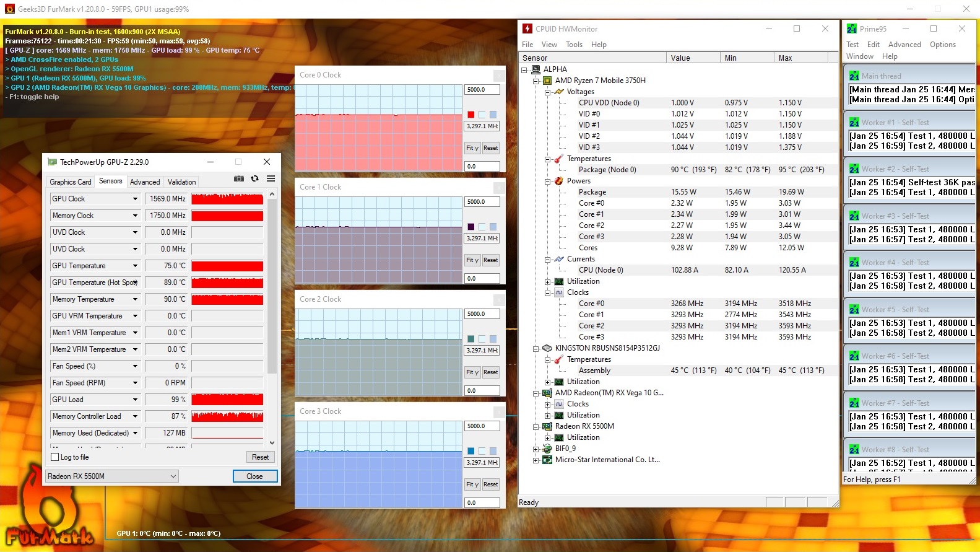
Task: Expand the BIF0_9 node
Action: pyautogui.click(x=536, y=449)
